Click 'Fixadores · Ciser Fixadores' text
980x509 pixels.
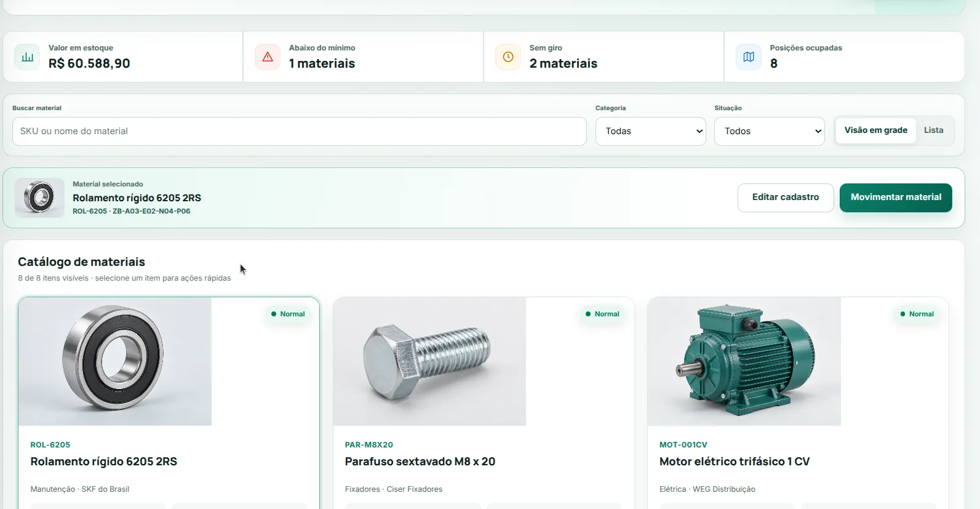[394, 489]
